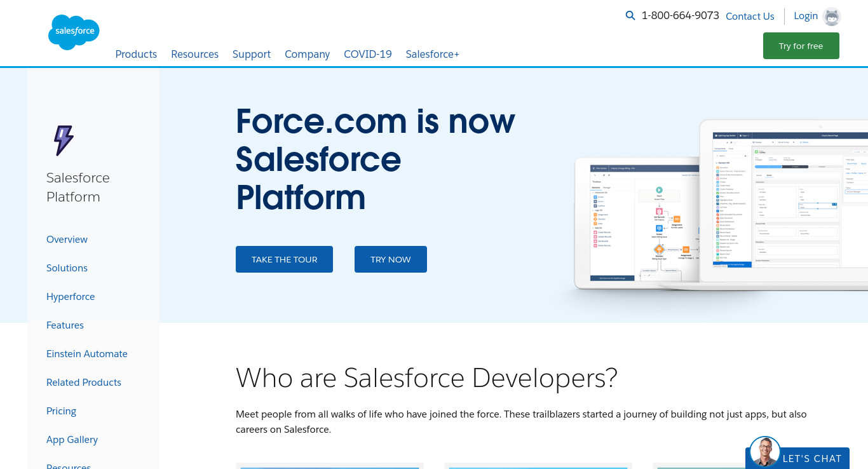Go to COVID-19 nav item
Image resolution: width=868 pixels, height=469 pixels.
click(368, 54)
